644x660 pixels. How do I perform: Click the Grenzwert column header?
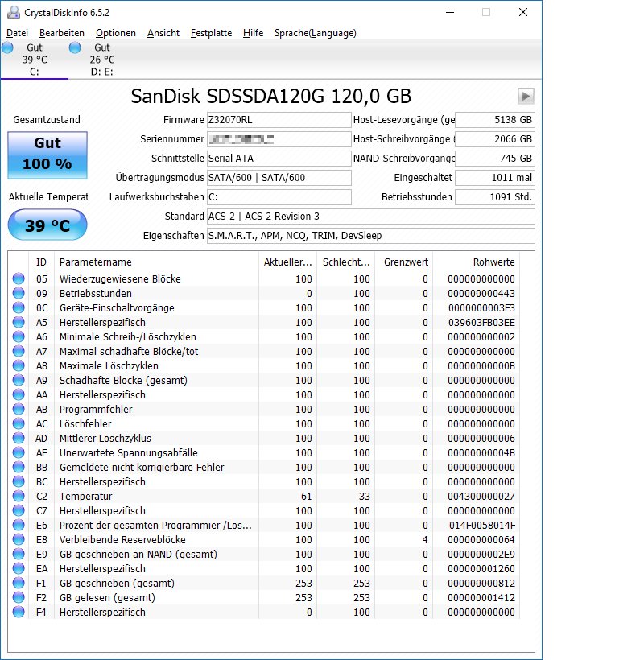(403, 262)
